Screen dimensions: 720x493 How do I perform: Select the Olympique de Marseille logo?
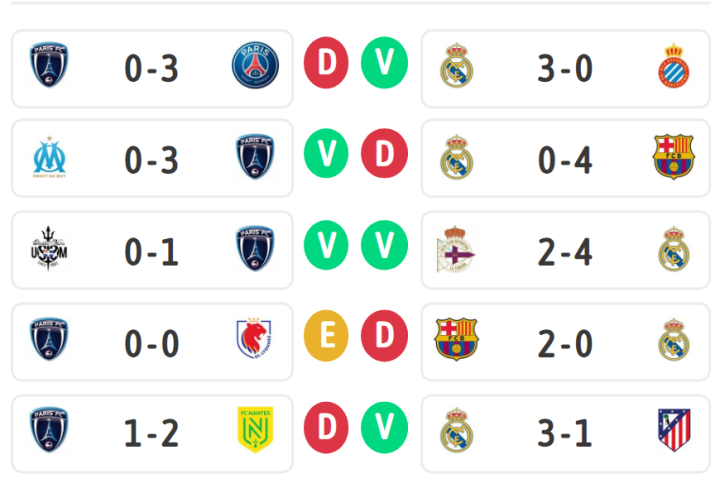click(x=48, y=157)
